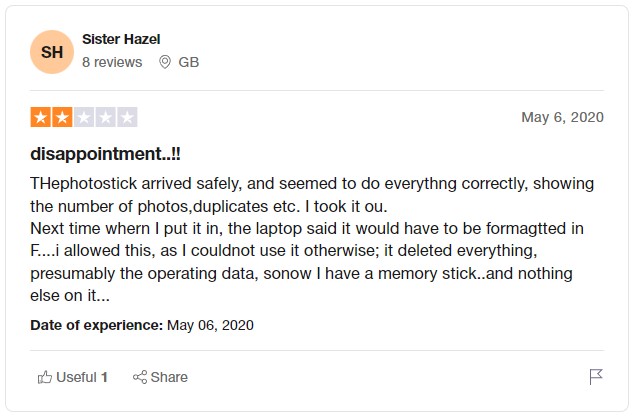The width and height of the screenshot is (639, 420).
Task: Click the Share text button
Action: click(169, 377)
